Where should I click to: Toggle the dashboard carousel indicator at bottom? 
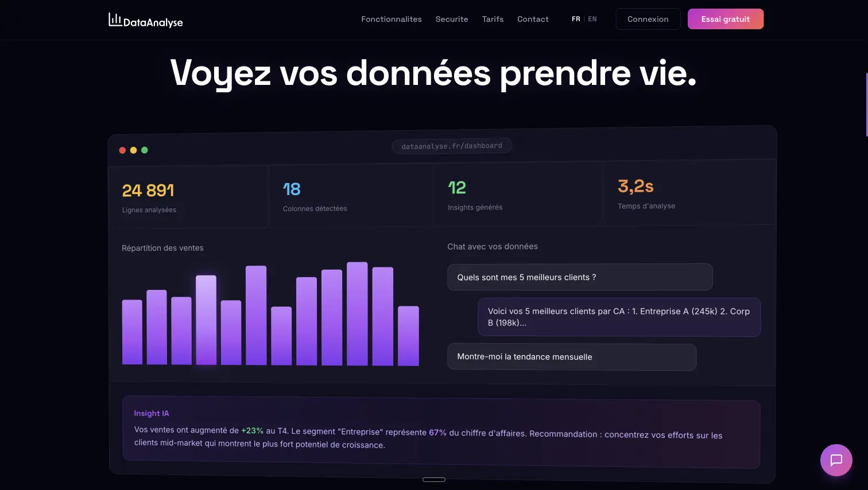tap(434, 479)
